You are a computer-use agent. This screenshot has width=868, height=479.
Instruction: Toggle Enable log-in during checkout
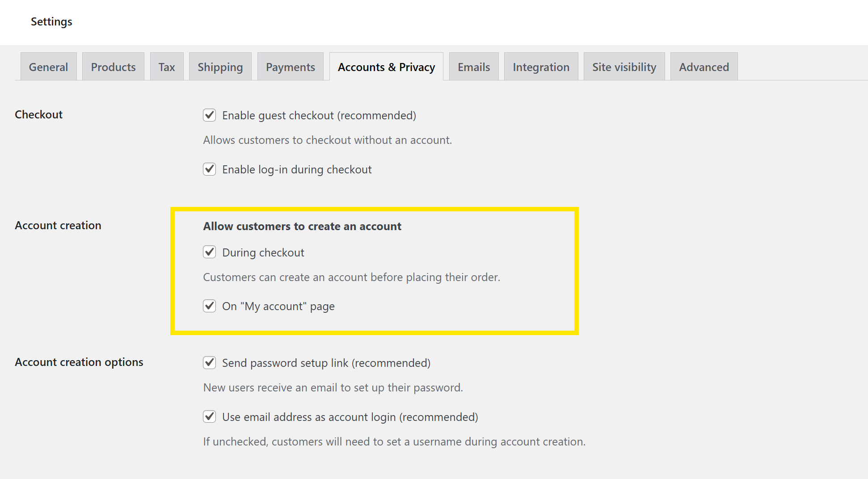[210, 169]
